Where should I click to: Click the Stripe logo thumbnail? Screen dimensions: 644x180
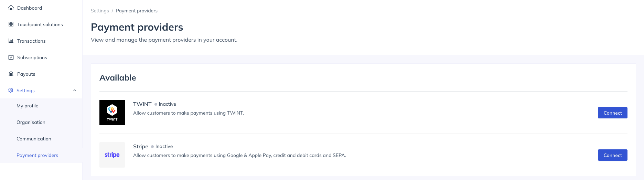(x=112, y=155)
